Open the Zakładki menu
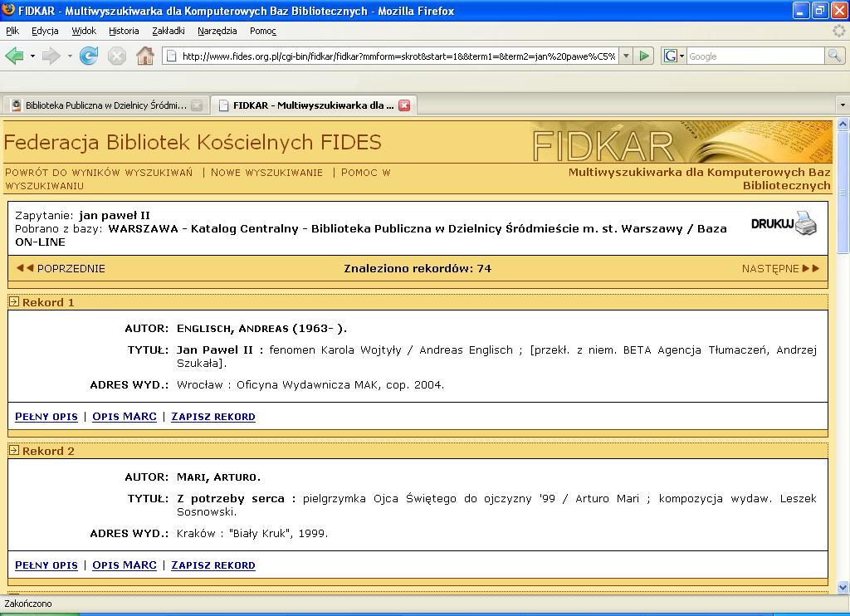The height and width of the screenshot is (616, 850). tap(168, 31)
